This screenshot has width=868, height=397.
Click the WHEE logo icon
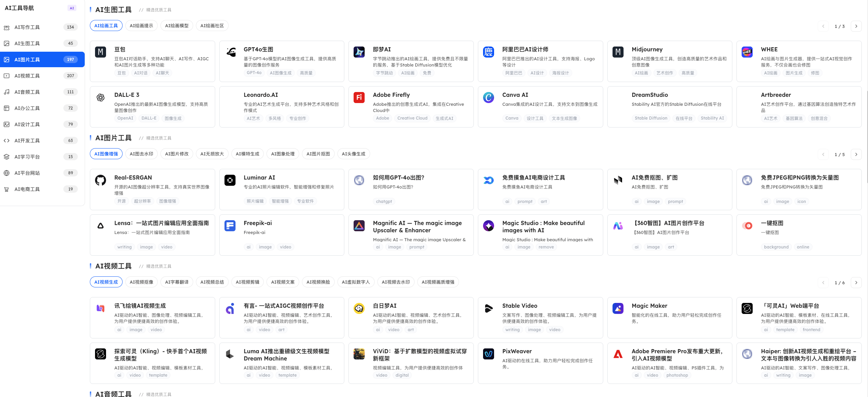[747, 52]
